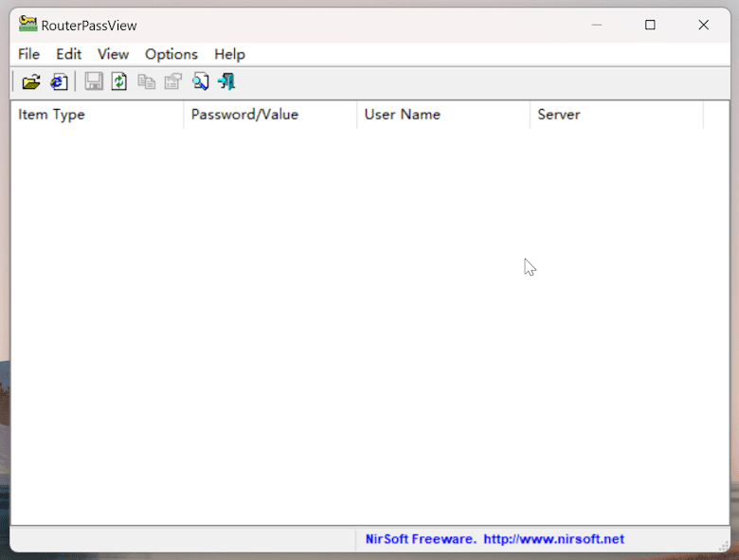
Task: Click the Exit door toolbar icon
Action: point(226,81)
